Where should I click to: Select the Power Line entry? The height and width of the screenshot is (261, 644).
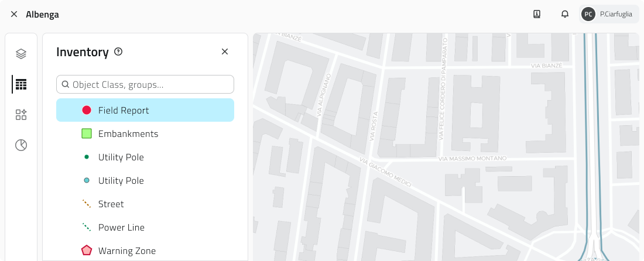(121, 227)
